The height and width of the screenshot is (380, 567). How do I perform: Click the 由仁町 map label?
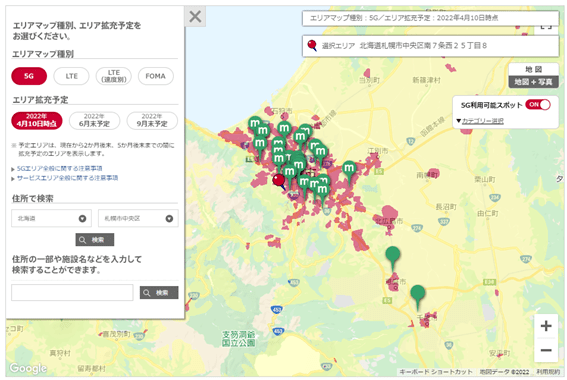pyautogui.click(x=487, y=213)
